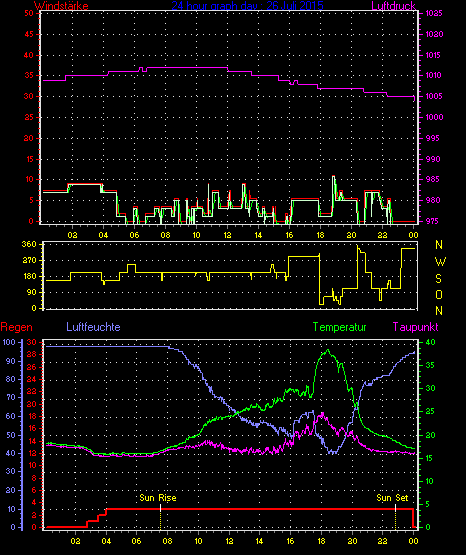This screenshot has width=466, height=555.
Task: Click the S wind direction letter
Action: pyautogui.click(x=438, y=279)
